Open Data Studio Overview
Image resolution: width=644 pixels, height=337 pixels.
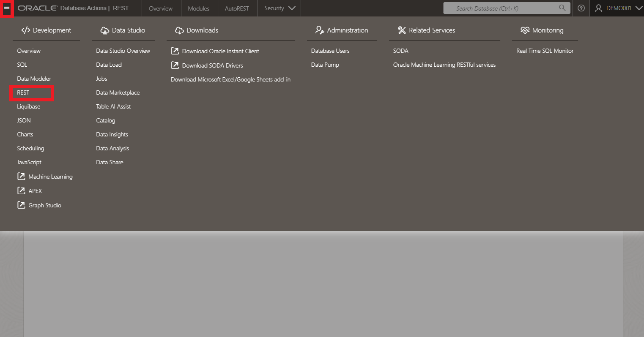(x=123, y=51)
